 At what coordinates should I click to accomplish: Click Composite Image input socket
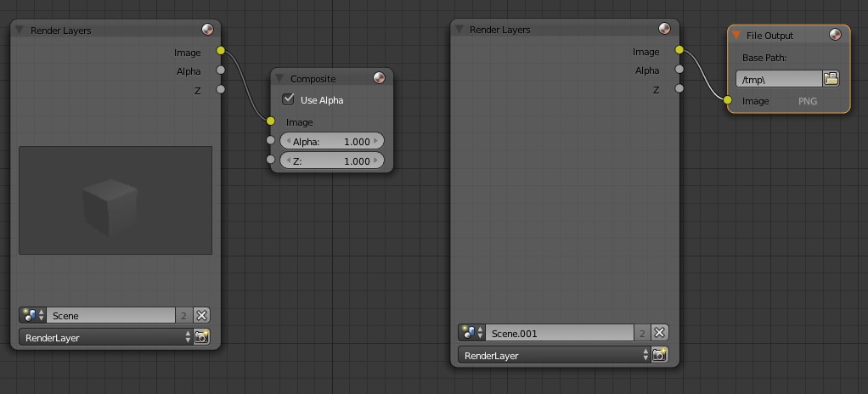pos(270,121)
